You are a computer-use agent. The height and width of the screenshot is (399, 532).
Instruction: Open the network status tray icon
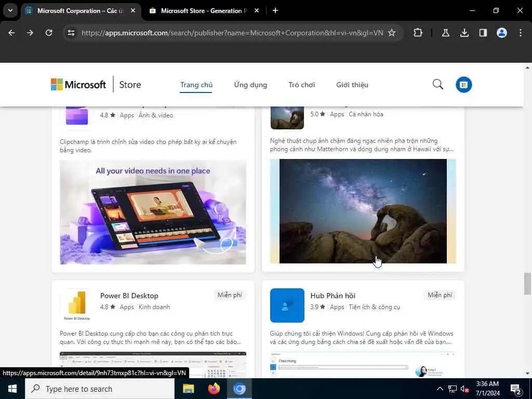[x=453, y=389]
